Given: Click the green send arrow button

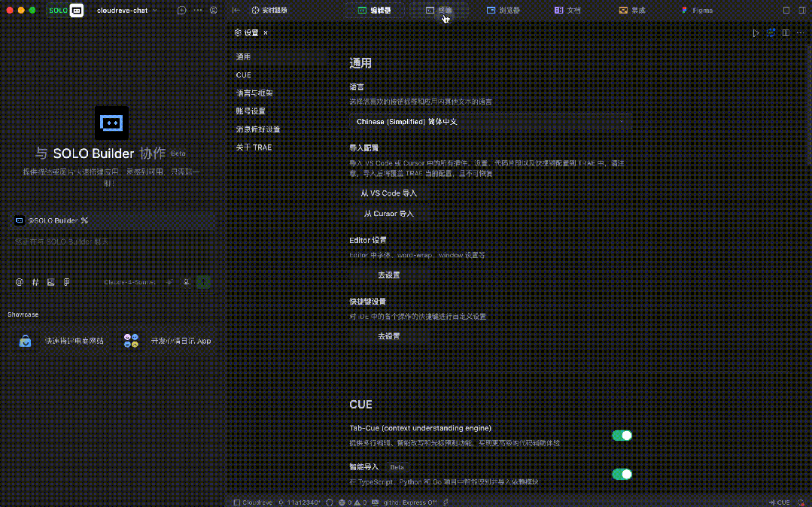Looking at the screenshot, I should pos(203,282).
